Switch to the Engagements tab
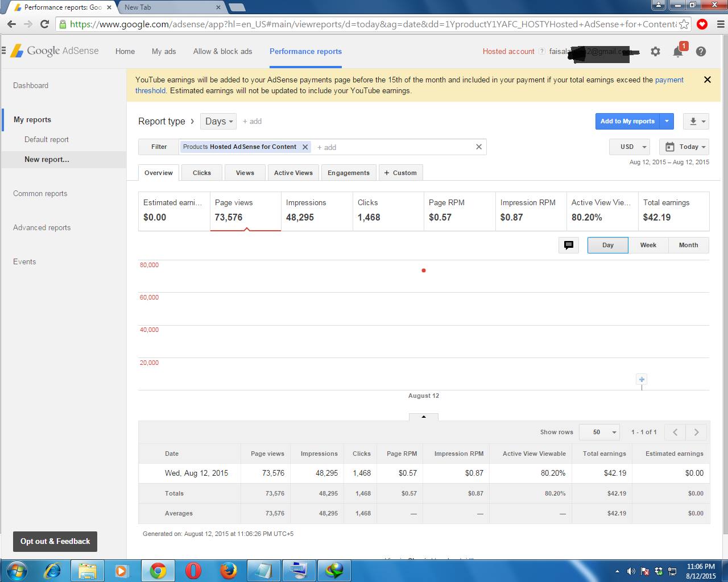The width and height of the screenshot is (728, 582). [x=349, y=173]
